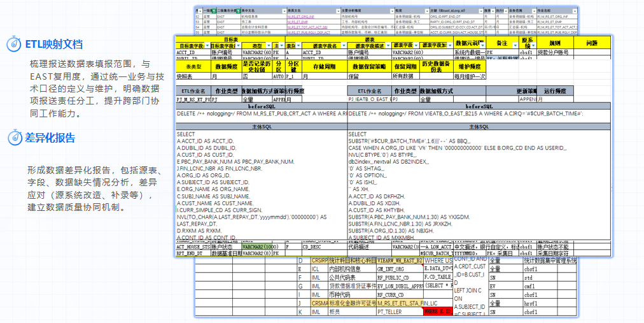Select the 规则 column header

point(554,43)
